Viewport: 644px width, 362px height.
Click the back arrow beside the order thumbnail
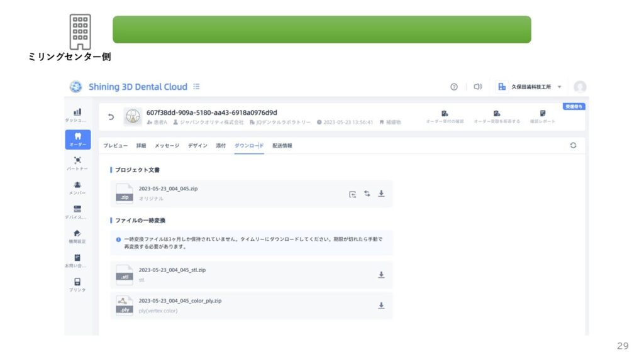[x=111, y=117]
